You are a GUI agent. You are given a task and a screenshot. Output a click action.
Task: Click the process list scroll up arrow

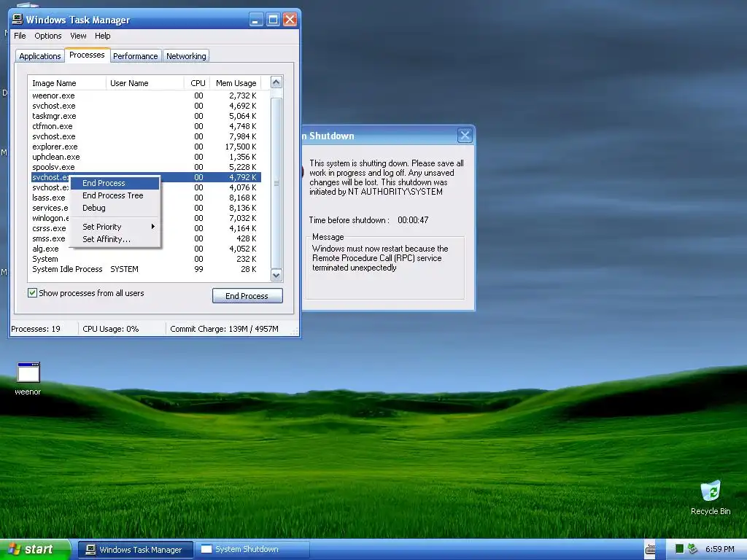tap(276, 82)
